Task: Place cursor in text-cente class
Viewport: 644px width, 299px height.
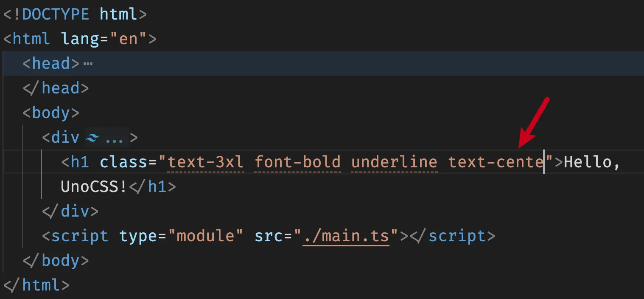Action: click(496, 162)
